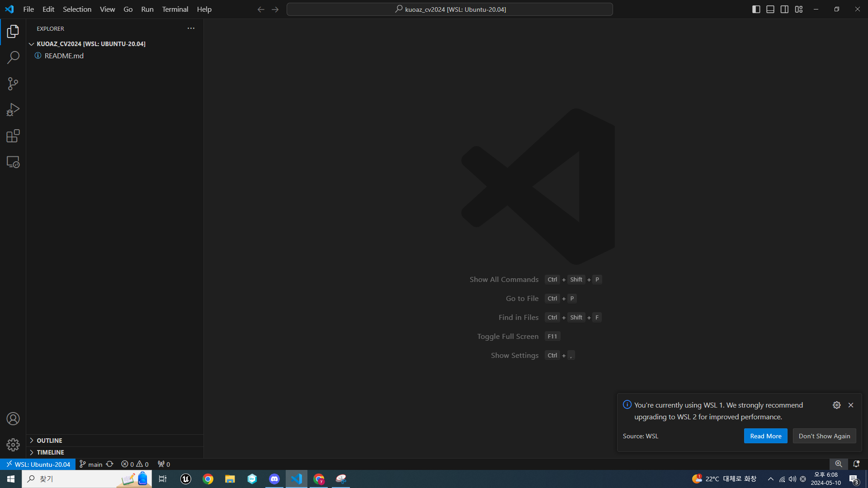
Task: Click the Read More button
Action: tap(765, 436)
